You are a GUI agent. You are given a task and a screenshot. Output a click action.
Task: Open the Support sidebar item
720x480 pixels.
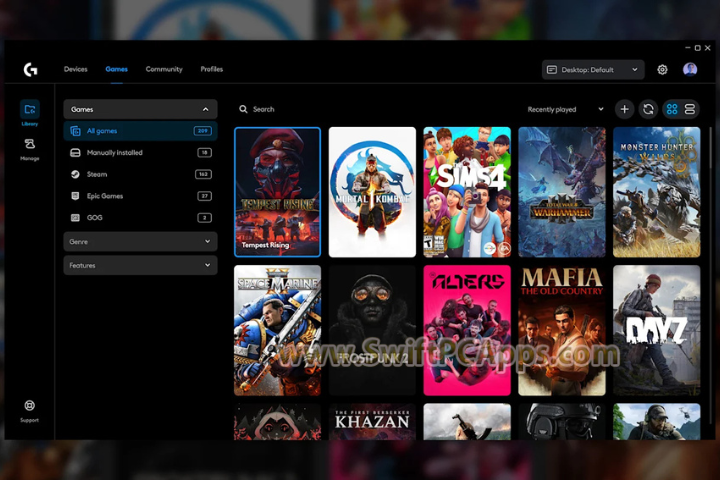(x=29, y=411)
